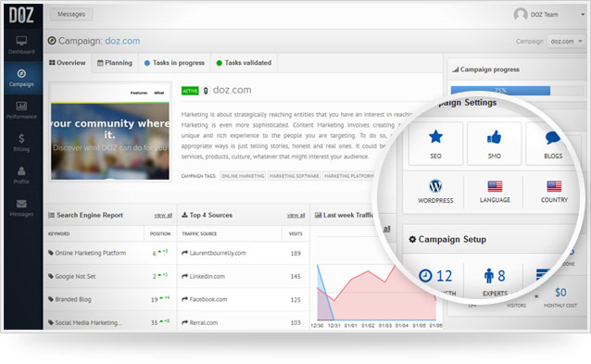Select the SEO star icon
The image size is (591, 364).
[435, 136]
